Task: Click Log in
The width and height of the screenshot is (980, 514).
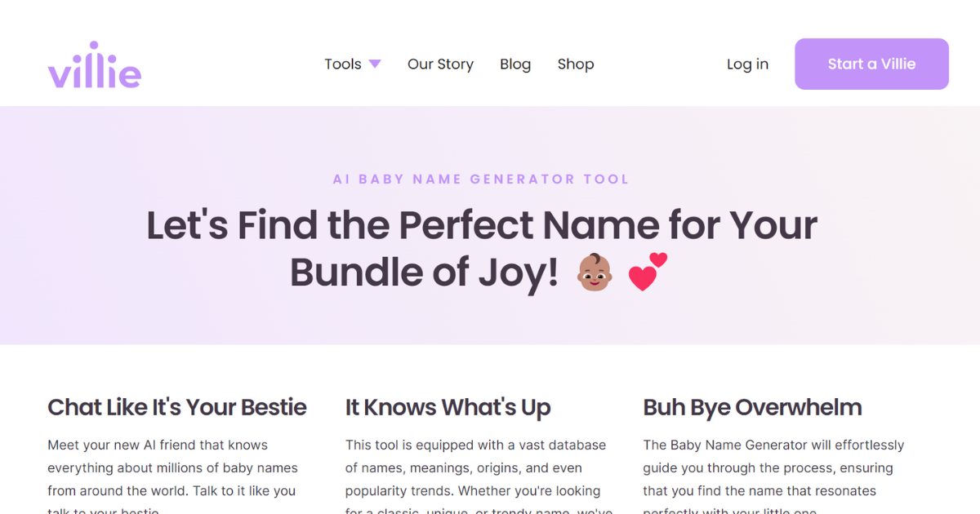Action: tap(747, 64)
